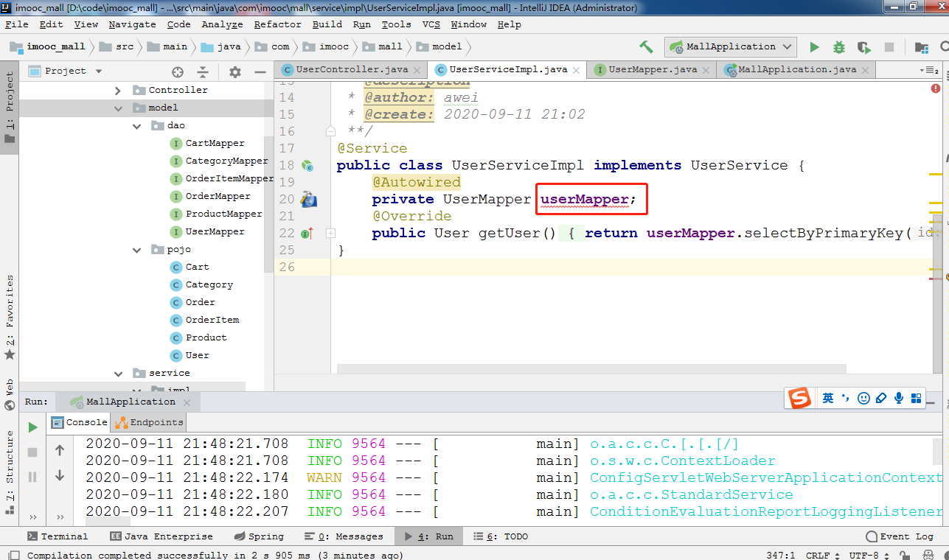Toggle the 1: Project tool window button
This screenshot has width=949, height=560.
(10, 109)
